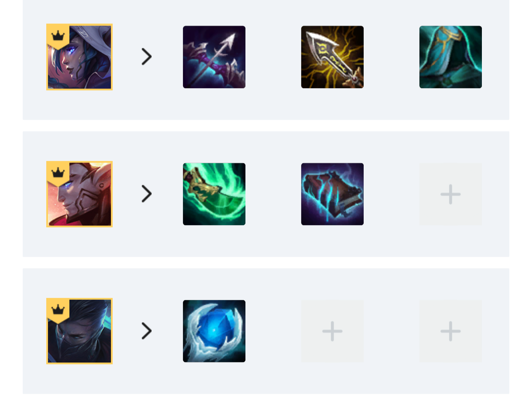The height and width of the screenshot is (404, 532).
Task: Toggle the crown badge on the dark masked champion
Action: coord(58,310)
